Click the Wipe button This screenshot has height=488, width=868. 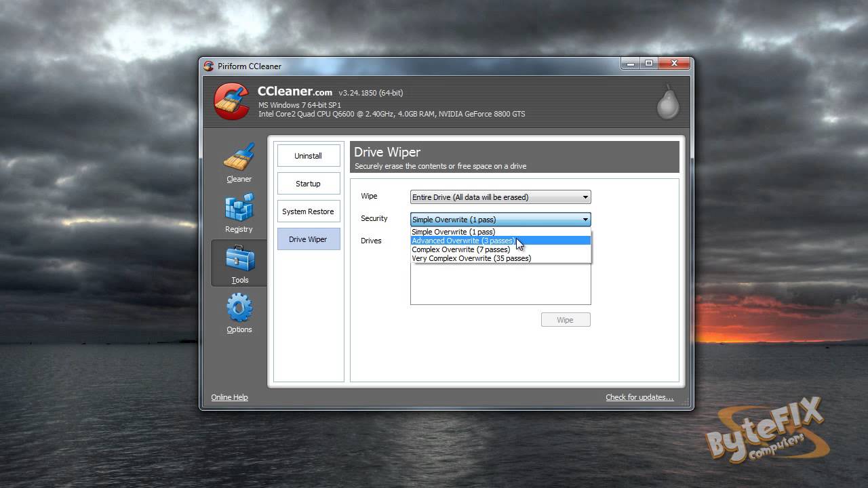(566, 320)
